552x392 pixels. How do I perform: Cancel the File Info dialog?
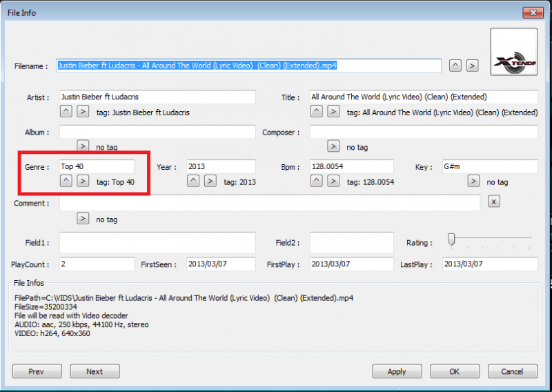(x=513, y=371)
